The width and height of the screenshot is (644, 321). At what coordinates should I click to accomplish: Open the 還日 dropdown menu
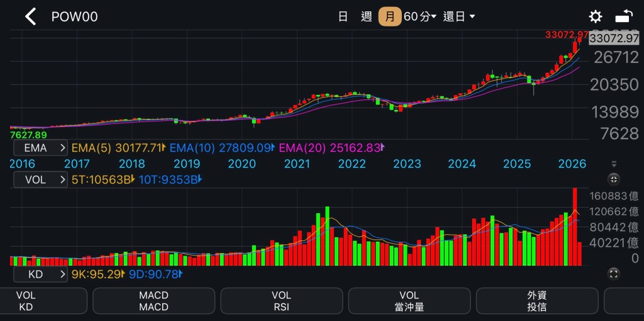[x=459, y=17]
